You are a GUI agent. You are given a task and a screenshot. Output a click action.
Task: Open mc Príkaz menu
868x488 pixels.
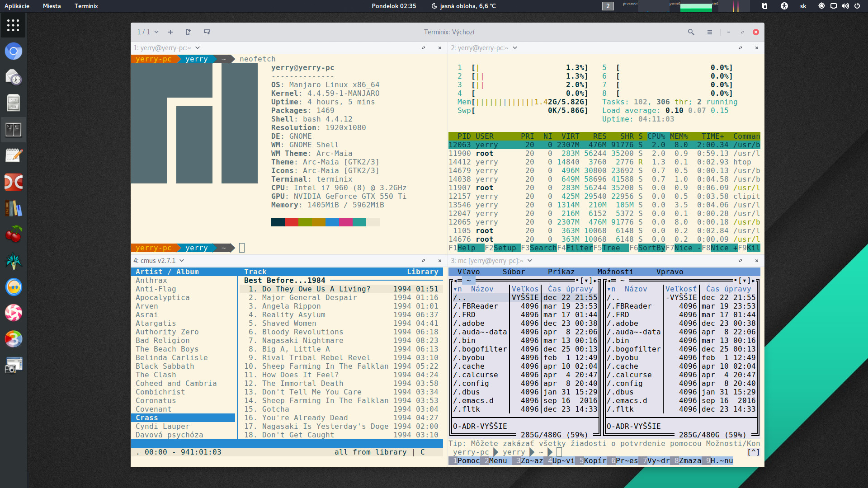561,272
